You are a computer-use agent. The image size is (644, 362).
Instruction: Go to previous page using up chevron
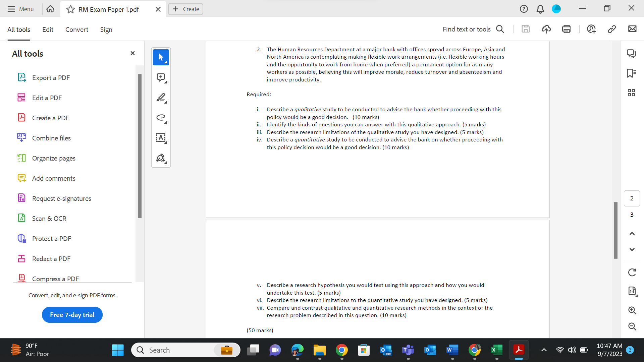(632, 234)
